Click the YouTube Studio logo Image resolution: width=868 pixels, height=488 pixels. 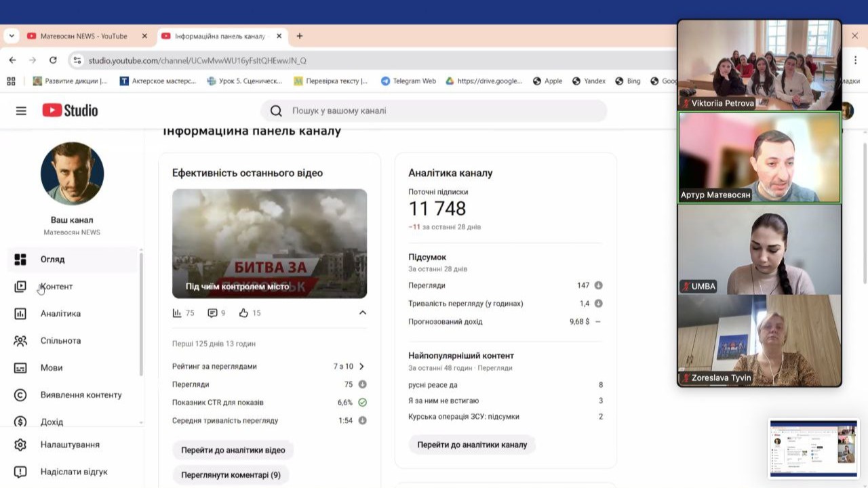click(70, 110)
